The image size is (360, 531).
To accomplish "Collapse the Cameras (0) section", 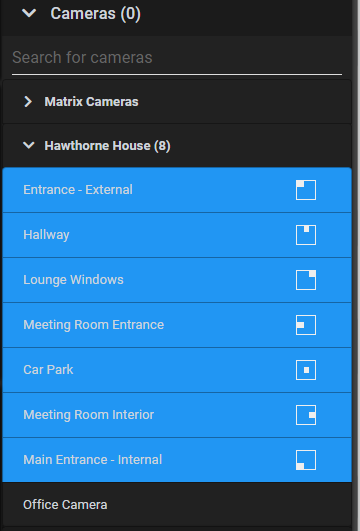I will [x=29, y=13].
